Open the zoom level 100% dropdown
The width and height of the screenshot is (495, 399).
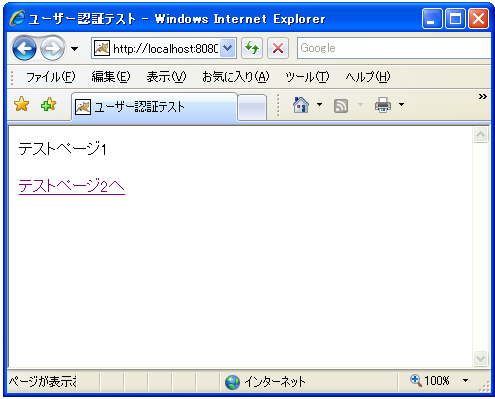(465, 380)
